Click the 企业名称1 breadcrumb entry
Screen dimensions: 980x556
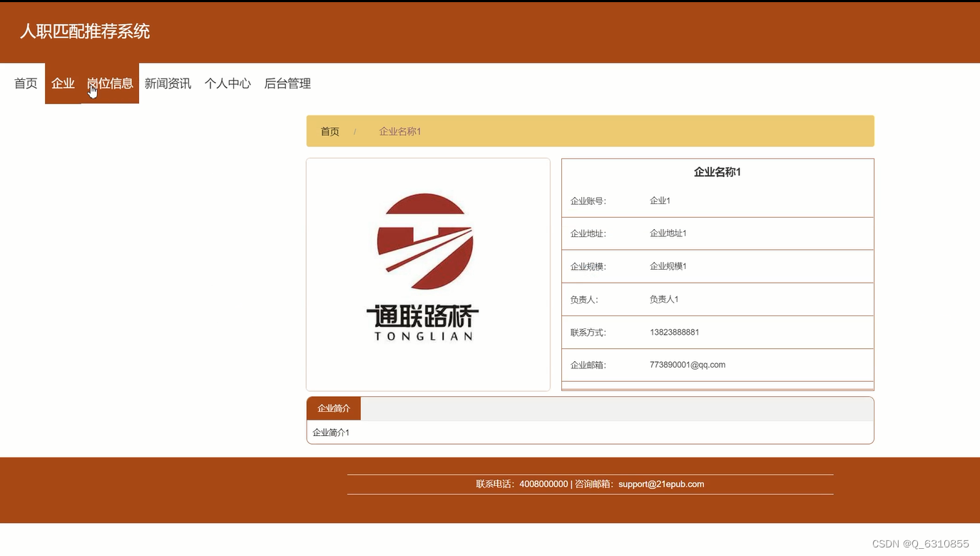pos(400,131)
